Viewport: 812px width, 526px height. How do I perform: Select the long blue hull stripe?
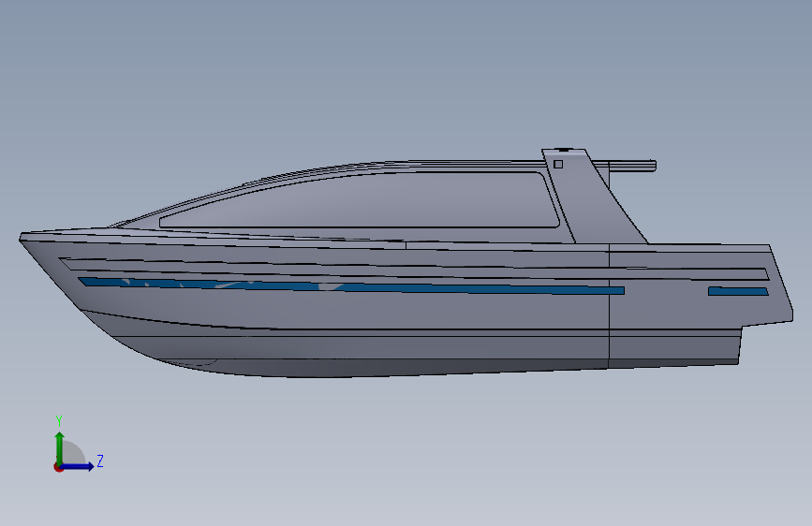click(x=351, y=285)
